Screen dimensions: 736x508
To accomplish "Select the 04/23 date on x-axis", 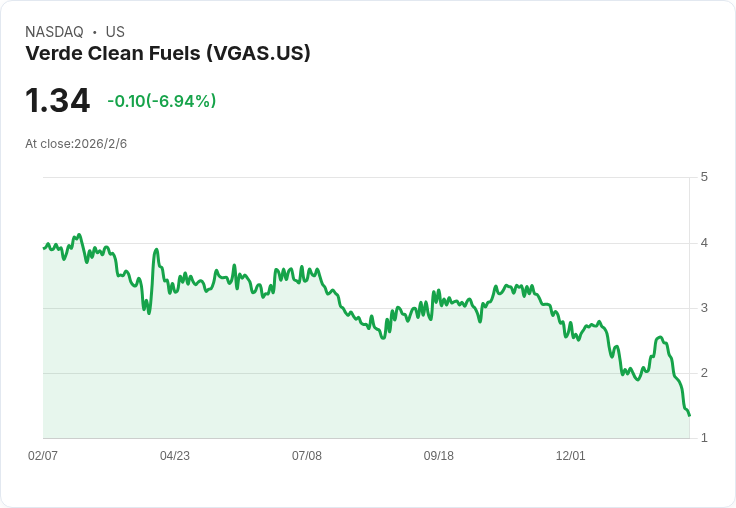I will point(175,456).
